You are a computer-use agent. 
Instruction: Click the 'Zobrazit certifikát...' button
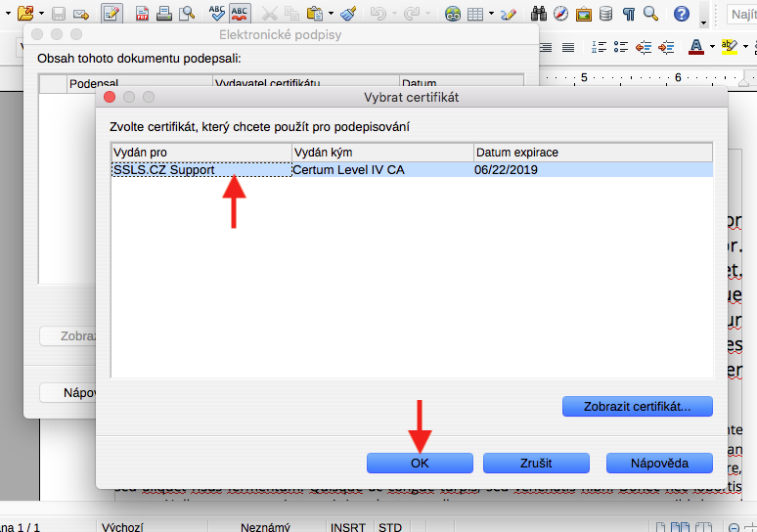click(637, 405)
